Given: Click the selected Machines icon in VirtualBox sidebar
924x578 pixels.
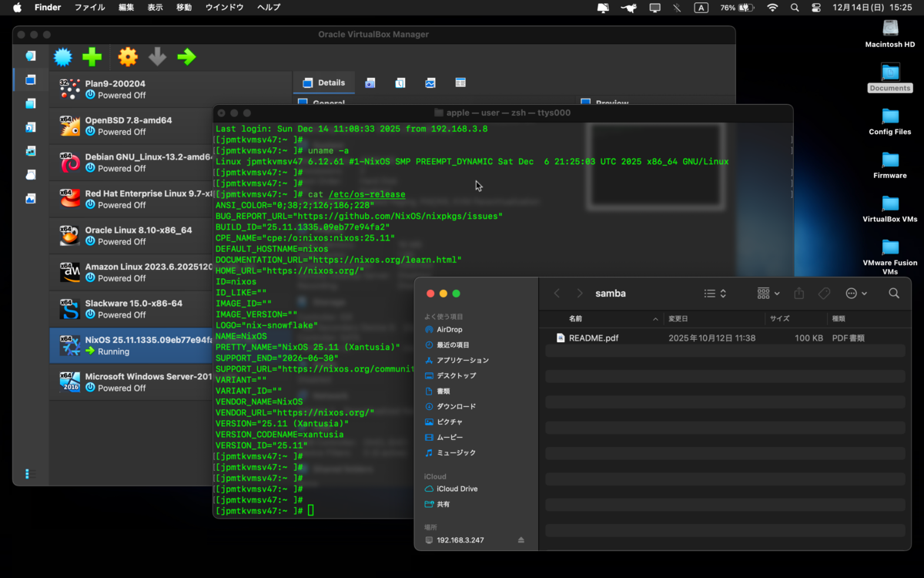Looking at the screenshot, I should [31, 79].
